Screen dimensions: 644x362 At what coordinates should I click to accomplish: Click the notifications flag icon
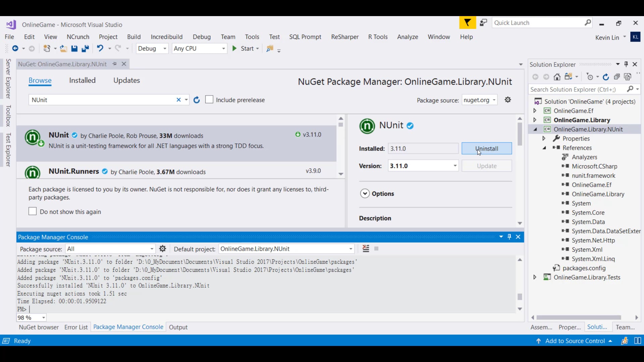coord(467,23)
